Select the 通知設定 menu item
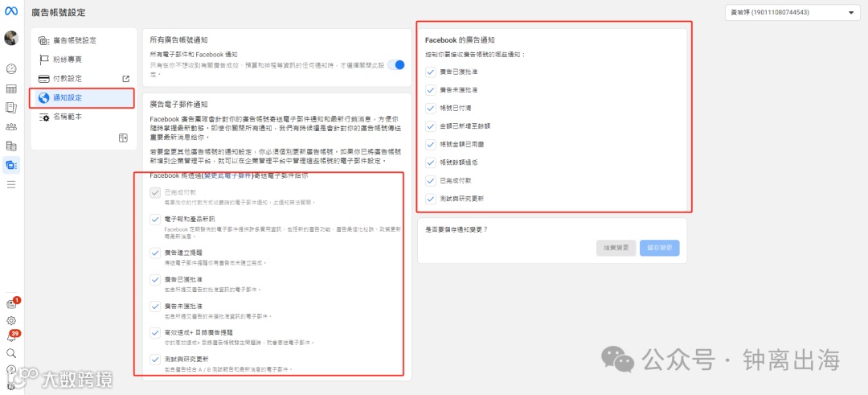This screenshot has width=868, height=395. click(x=82, y=98)
